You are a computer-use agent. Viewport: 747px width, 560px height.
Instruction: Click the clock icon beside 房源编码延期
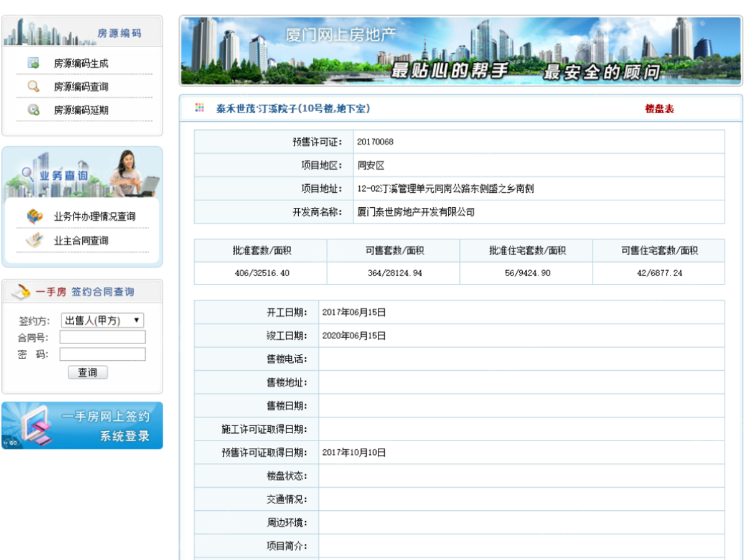coord(34,110)
